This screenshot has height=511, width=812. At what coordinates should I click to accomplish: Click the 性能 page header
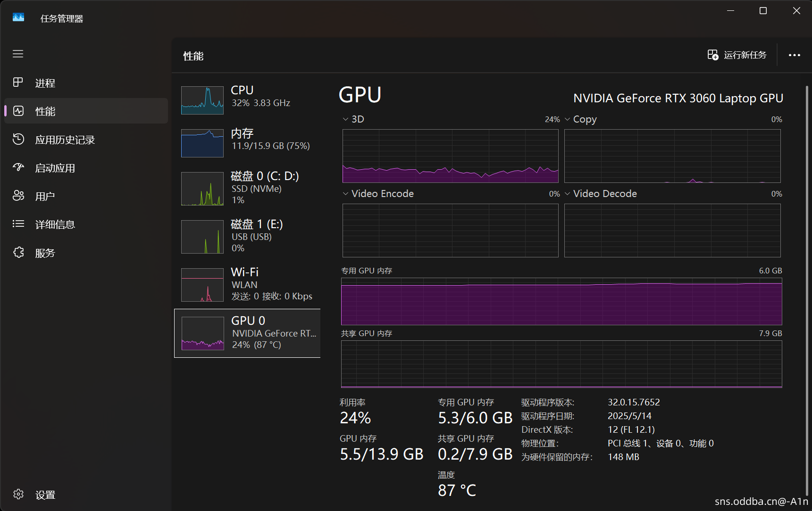coord(193,56)
